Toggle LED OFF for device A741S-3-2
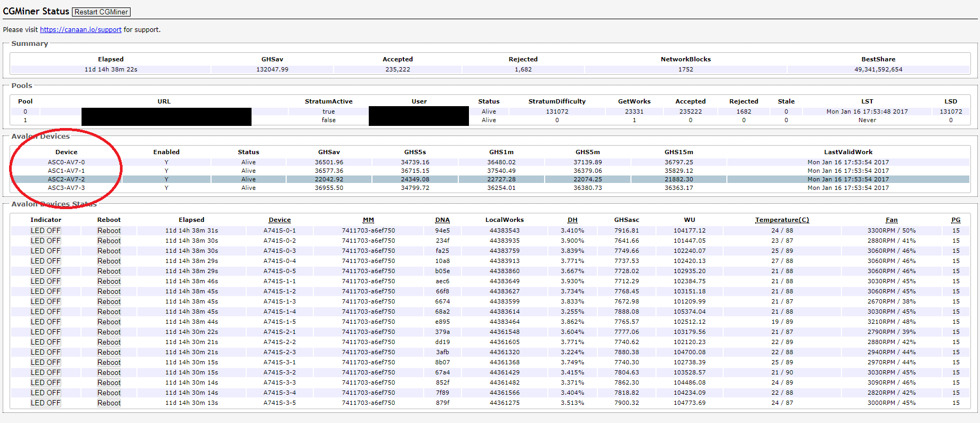 (x=45, y=372)
